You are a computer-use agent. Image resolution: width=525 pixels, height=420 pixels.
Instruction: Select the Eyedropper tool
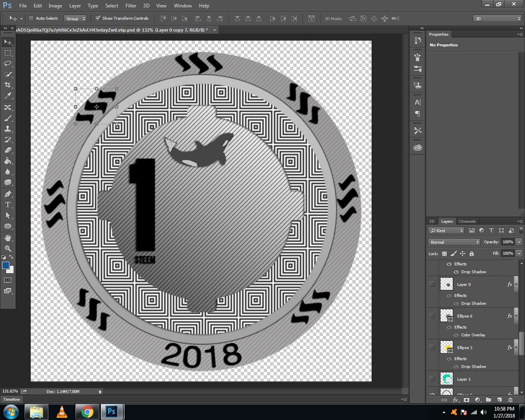pyautogui.click(x=8, y=96)
